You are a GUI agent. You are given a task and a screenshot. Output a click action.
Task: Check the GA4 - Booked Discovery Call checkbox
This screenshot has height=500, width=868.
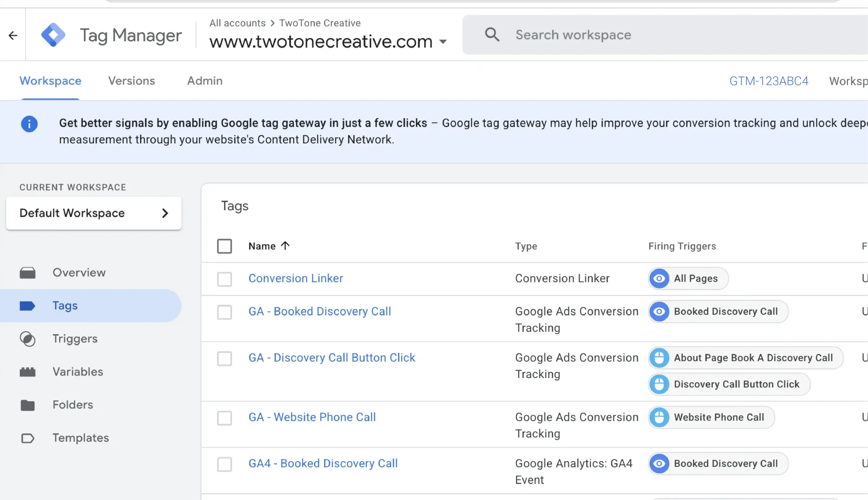[225, 464]
